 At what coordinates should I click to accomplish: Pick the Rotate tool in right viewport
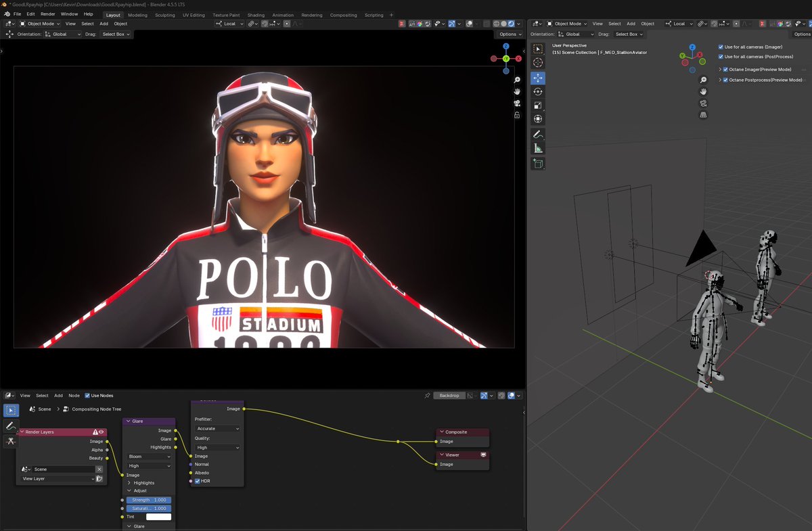point(538,91)
